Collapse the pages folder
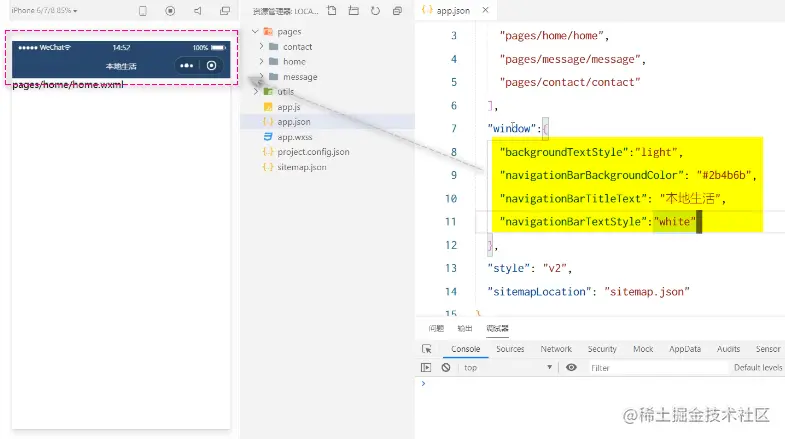 tap(255, 32)
